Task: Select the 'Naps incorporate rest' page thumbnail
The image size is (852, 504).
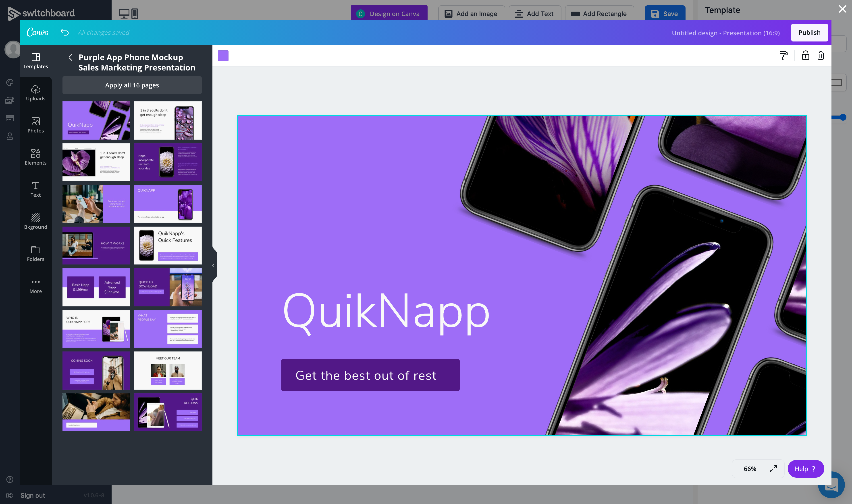Action: pos(168,162)
